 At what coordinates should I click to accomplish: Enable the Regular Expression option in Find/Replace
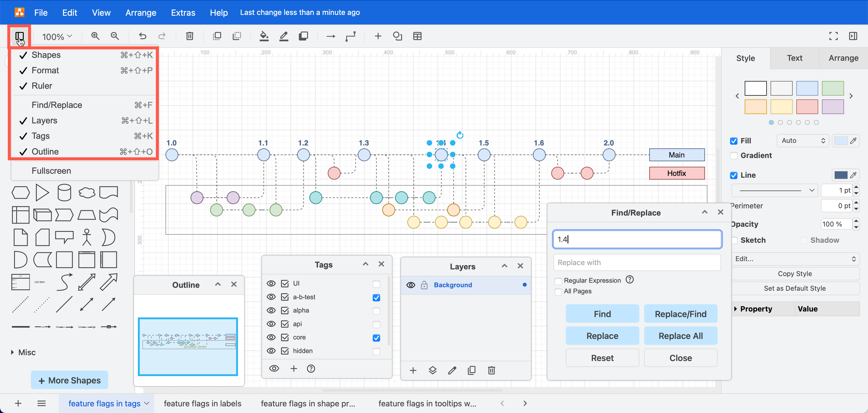[558, 281]
